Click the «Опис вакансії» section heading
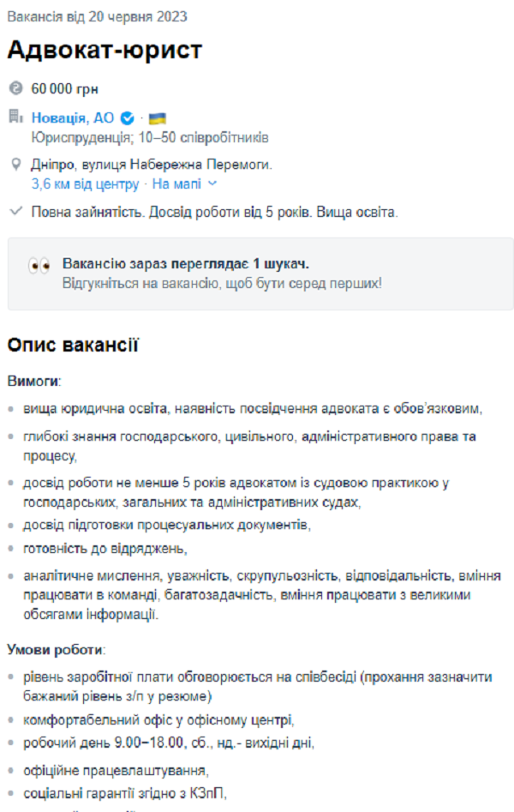Screen dimensions: 514x812 (x=73, y=346)
